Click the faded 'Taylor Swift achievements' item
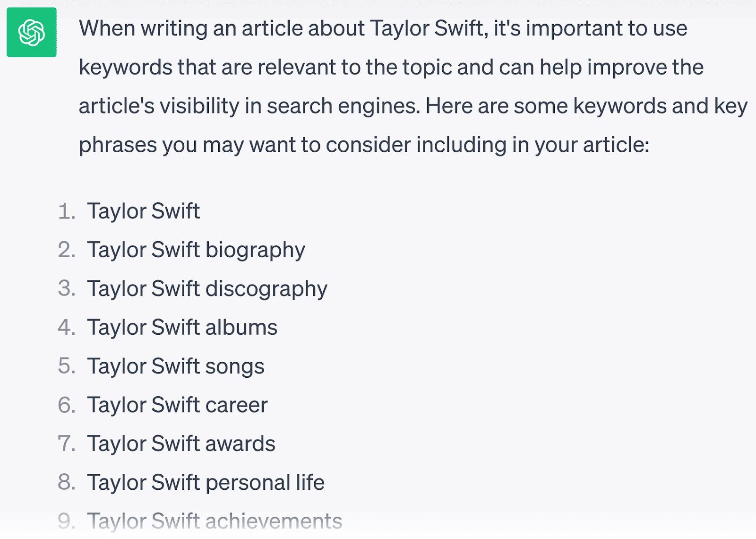The height and width of the screenshot is (539, 756). point(214,521)
